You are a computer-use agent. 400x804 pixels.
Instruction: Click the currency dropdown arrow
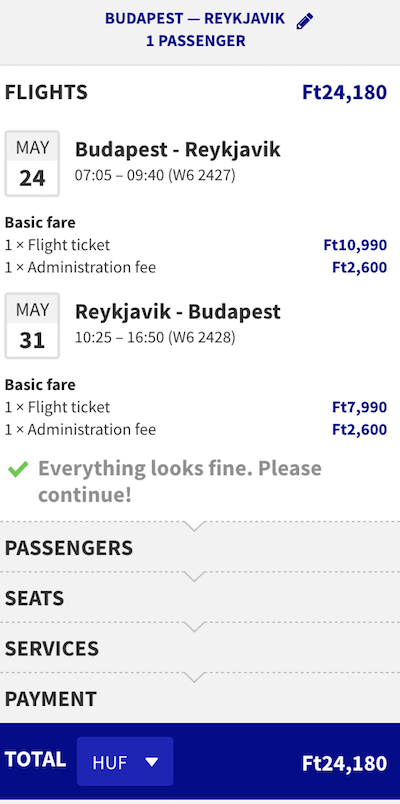152,762
